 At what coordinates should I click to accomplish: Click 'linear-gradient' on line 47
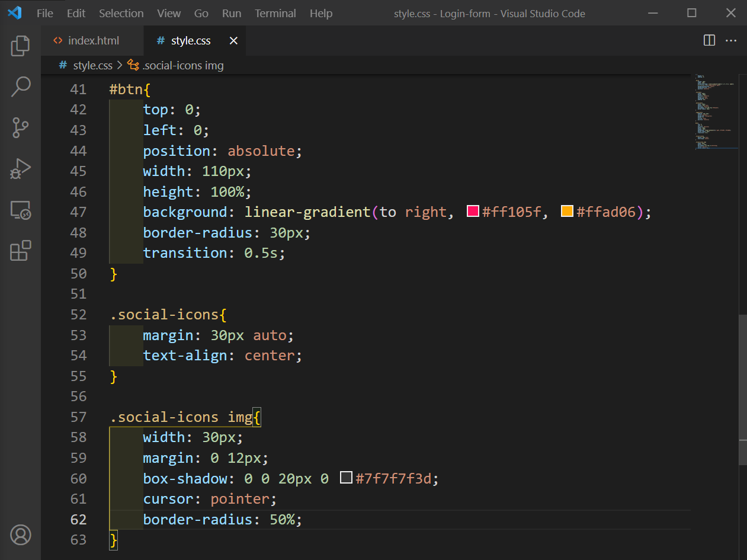(x=307, y=212)
